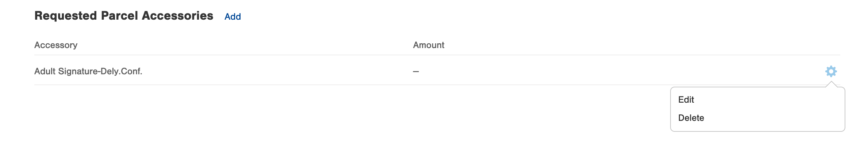Click the Adult Signature row's empty amount cell
This screenshot has width=868, height=158.
tap(416, 72)
